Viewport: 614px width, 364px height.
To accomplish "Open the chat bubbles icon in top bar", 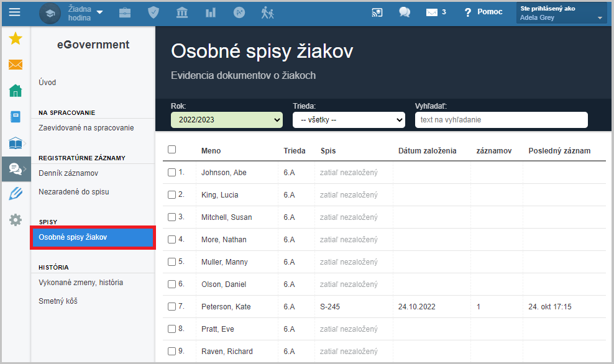I will pyautogui.click(x=405, y=12).
